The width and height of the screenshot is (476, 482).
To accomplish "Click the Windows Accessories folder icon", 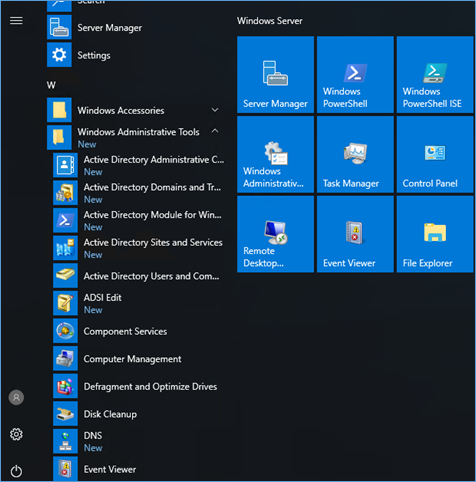I will click(59, 110).
